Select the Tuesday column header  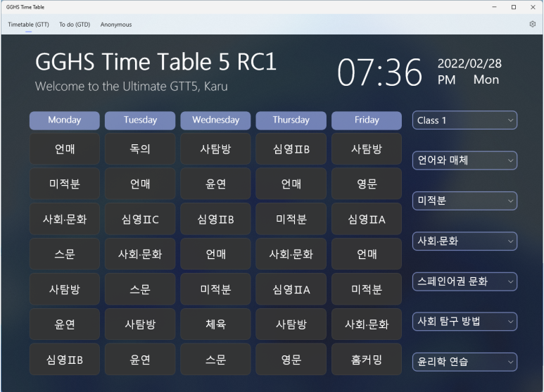point(140,120)
